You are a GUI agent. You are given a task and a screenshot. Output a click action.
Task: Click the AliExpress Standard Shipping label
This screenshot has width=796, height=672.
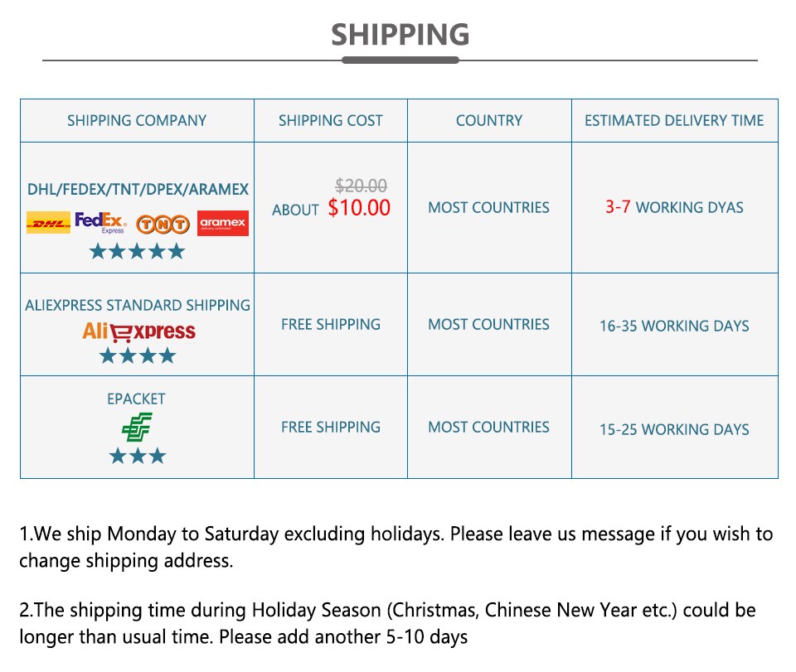point(138,305)
